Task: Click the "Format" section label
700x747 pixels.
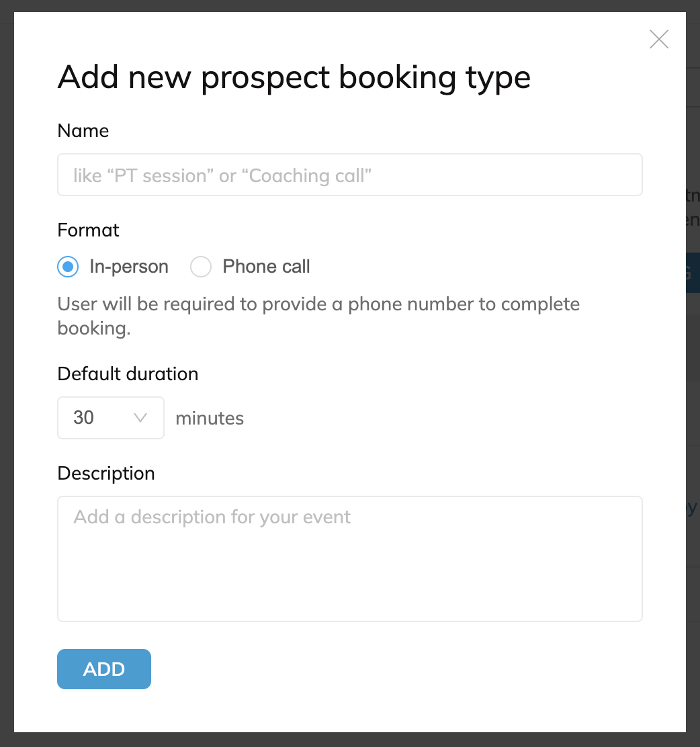Action: (89, 230)
